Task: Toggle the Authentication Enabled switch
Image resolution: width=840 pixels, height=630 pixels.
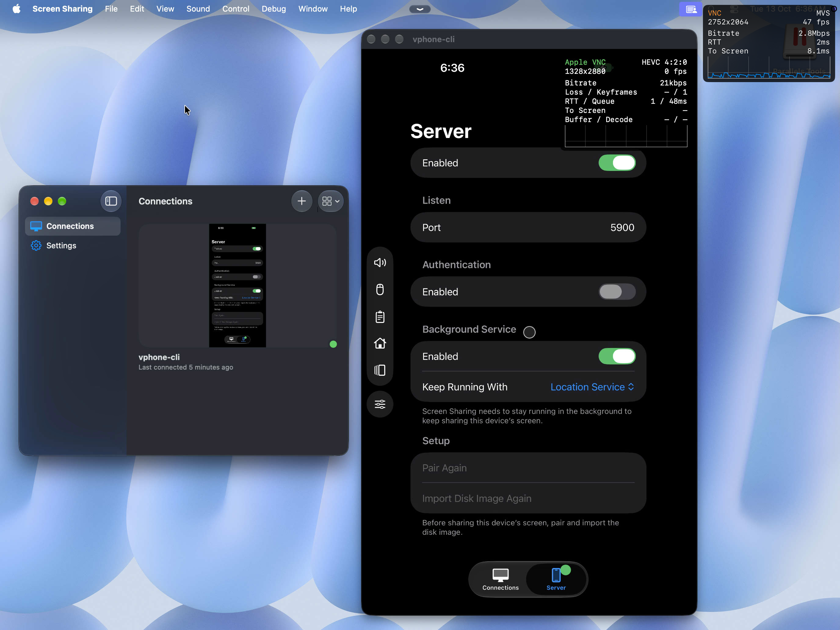Action: click(617, 291)
